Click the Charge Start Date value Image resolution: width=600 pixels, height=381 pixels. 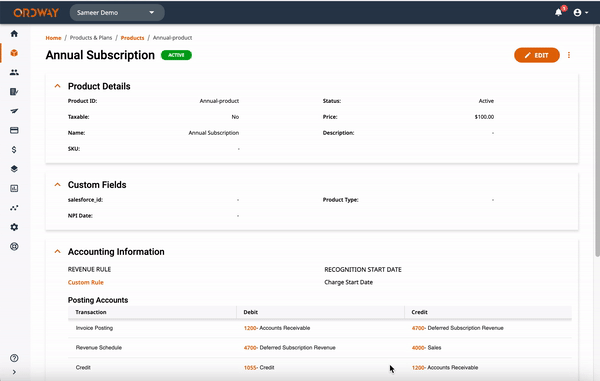(x=349, y=282)
